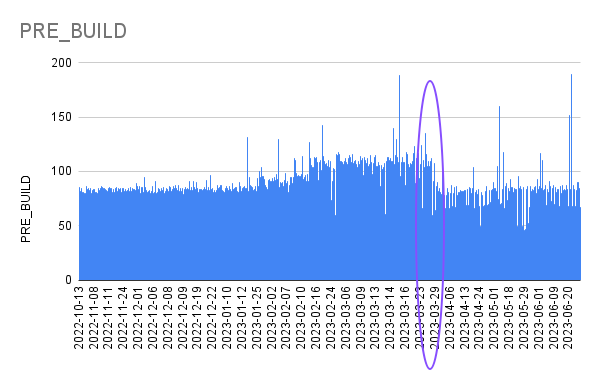The height and width of the screenshot is (382, 600).
Task: Select the 2023-01-10 x-axis date label
Action: [x=227, y=318]
